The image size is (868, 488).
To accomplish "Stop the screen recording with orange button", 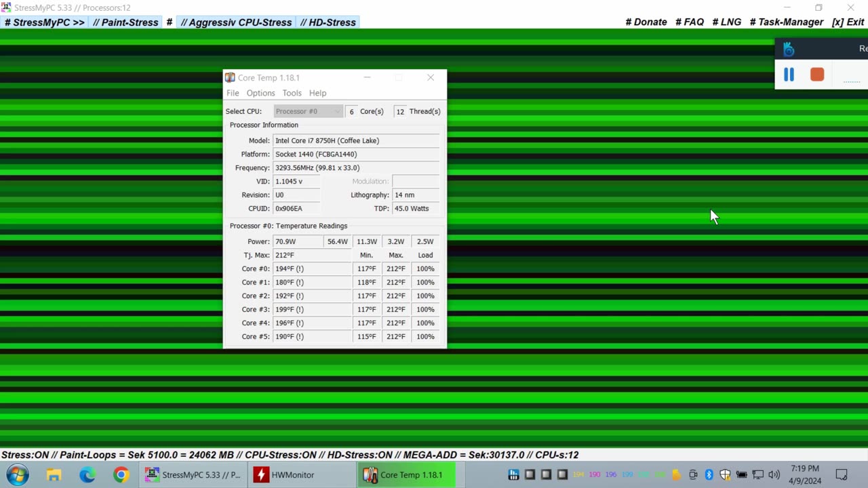I will point(817,75).
